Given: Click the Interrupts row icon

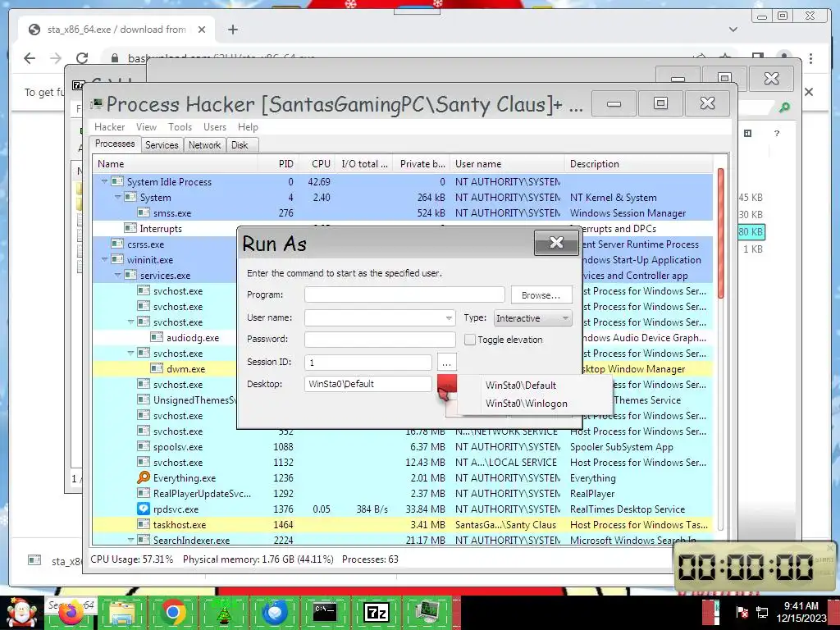Looking at the screenshot, I should [130, 228].
